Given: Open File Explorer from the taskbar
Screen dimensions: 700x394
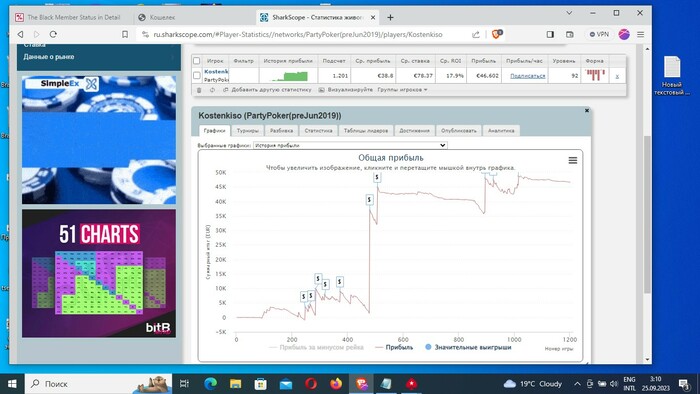Looking at the screenshot, I should click(x=236, y=384).
